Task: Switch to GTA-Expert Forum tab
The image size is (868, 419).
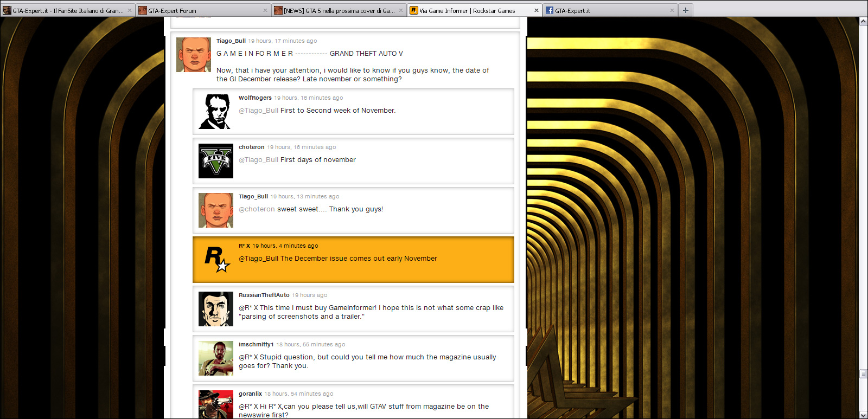Action: pyautogui.click(x=203, y=10)
